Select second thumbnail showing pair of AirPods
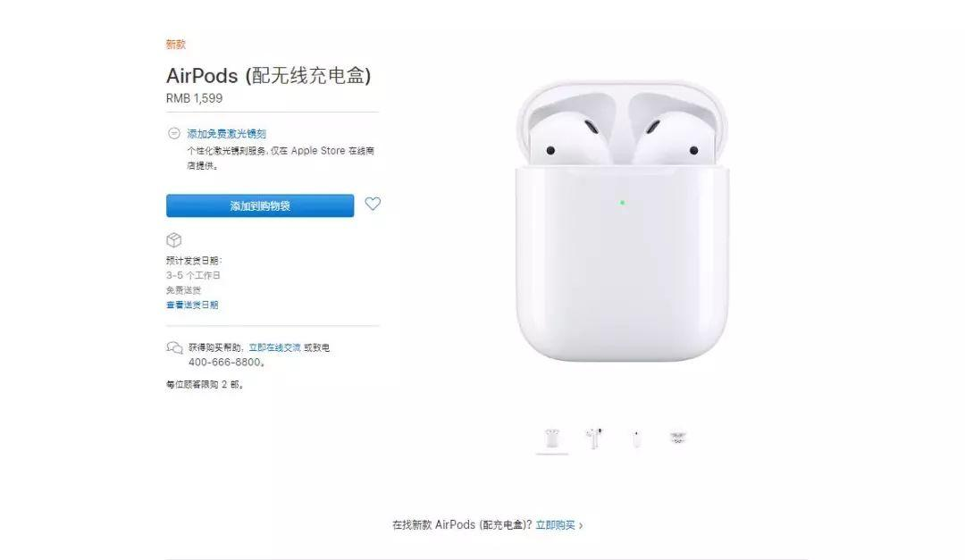Viewport: 965px width, 560px height. click(594, 439)
